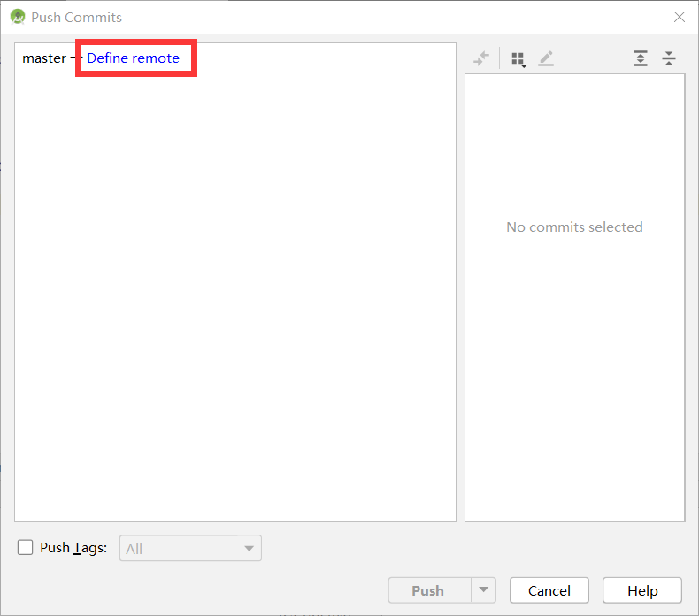Open the Push button dropdown arrow
Screen dimensions: 699x616
pyautogui.click(x=484, y=590)
